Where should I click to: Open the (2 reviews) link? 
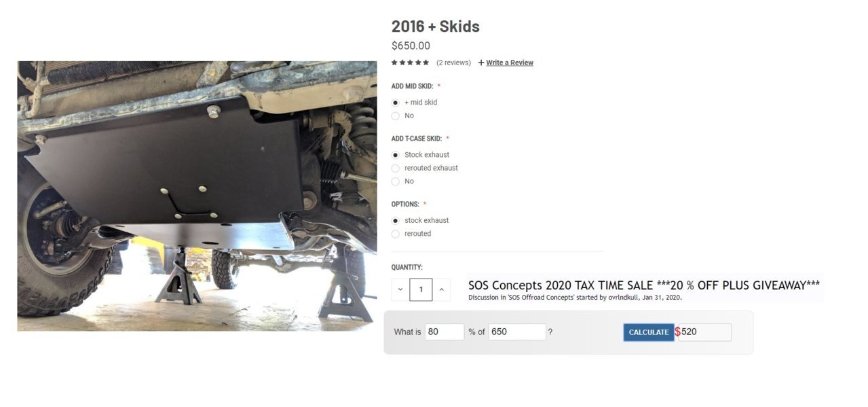pos(453,63)
